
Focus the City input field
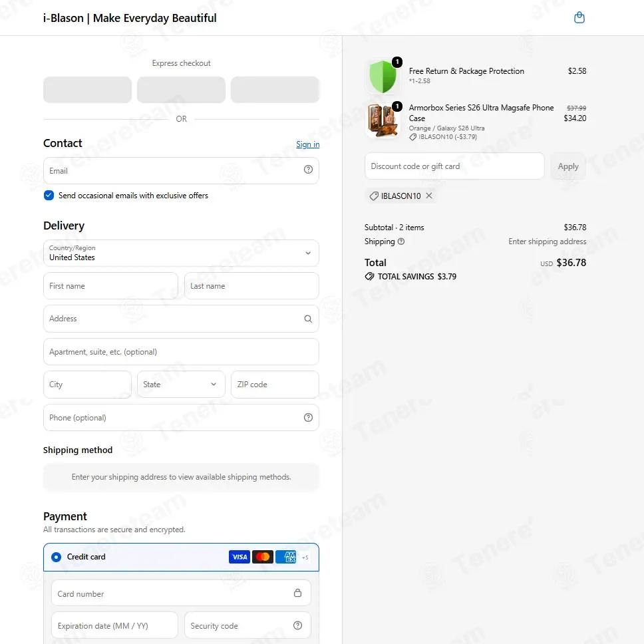(x=87, y=385)
